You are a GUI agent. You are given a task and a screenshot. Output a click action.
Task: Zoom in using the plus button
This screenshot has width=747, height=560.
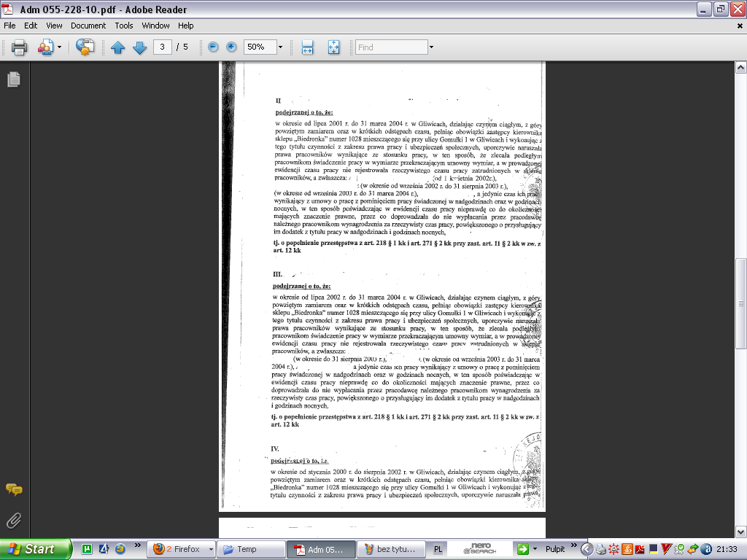pos(232,47)
